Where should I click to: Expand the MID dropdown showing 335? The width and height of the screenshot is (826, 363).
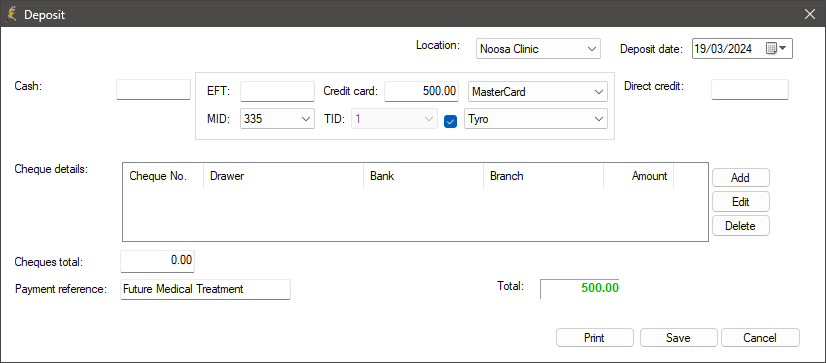(278, 119)
